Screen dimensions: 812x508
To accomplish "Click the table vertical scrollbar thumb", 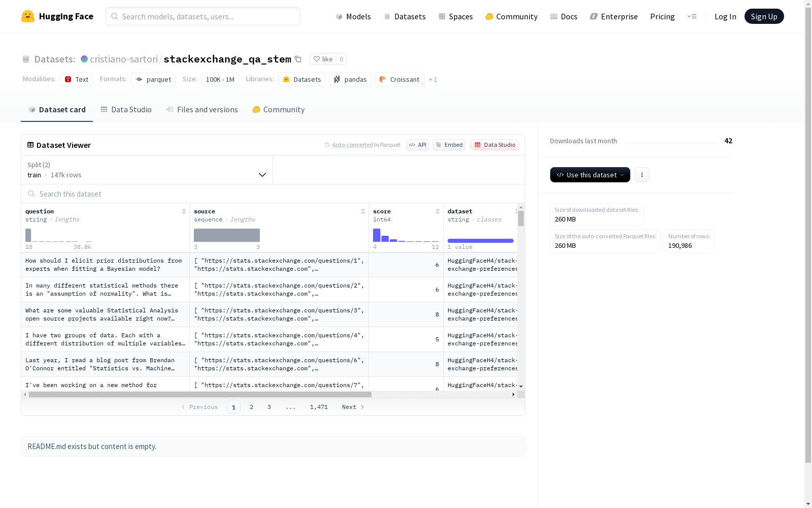I will coord(521,218).
